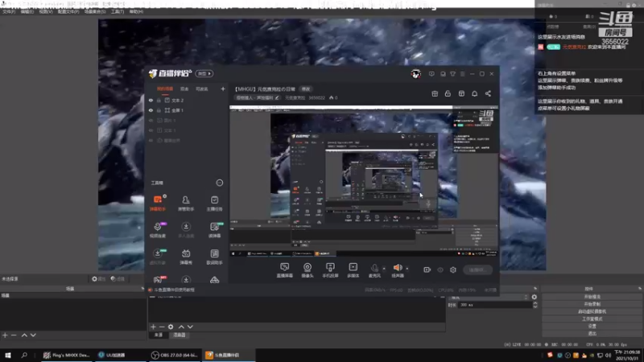This screenshot has height=362, width=644.
Task: Expand speaker options arrow
Action: pos(407,269)
